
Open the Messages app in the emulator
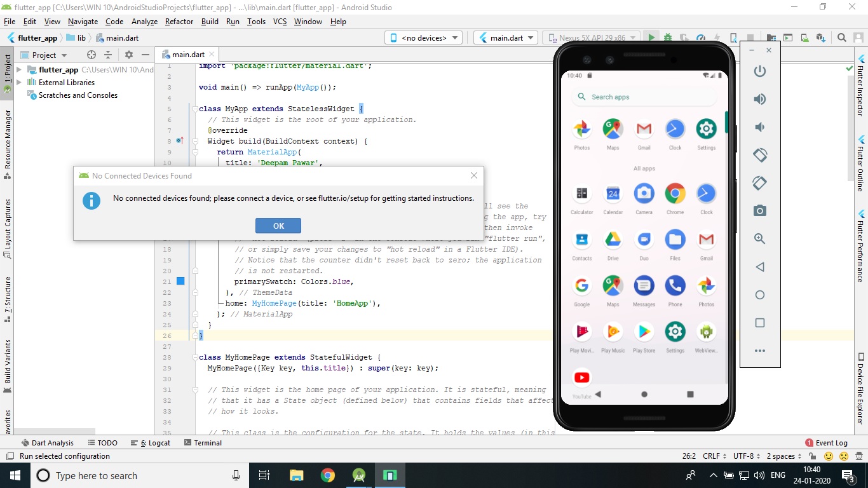(644, 290)
